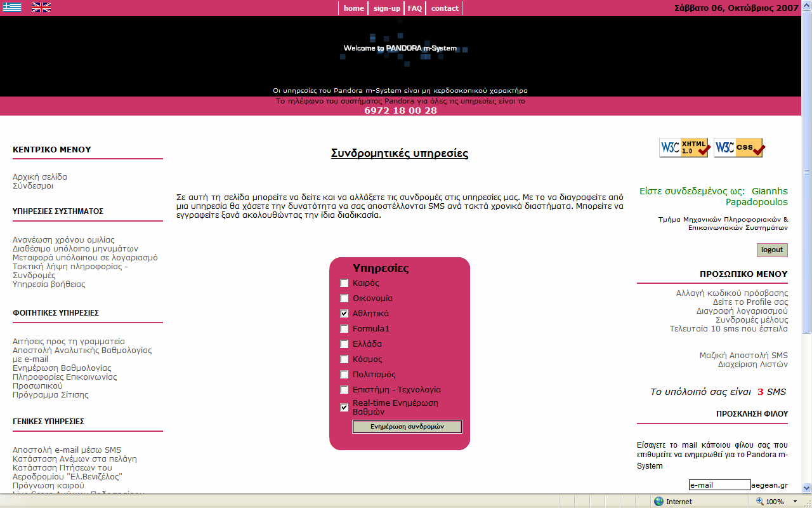The width and height of the screenshot is (812, 508).
Task: Tick the Καιρός checkbox
Action: [x=344, y=283]
